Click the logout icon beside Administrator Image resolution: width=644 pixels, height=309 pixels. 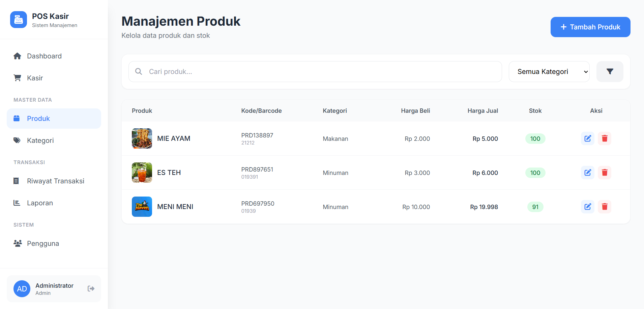point(91,288)
